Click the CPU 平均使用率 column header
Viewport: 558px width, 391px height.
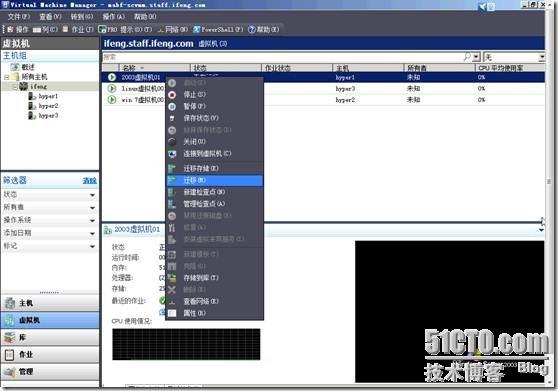click(510, 68)
